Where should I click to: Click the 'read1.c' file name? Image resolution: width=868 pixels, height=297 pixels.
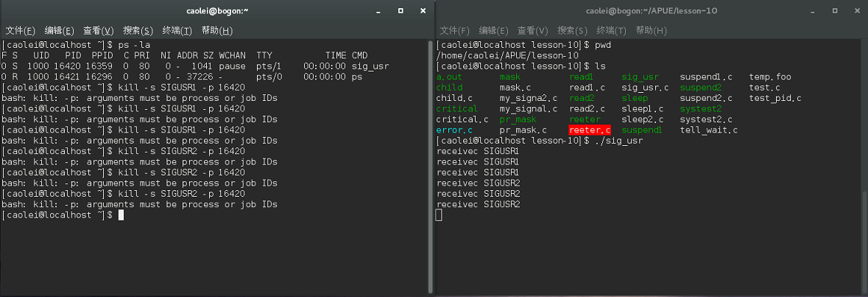[587, 88]
